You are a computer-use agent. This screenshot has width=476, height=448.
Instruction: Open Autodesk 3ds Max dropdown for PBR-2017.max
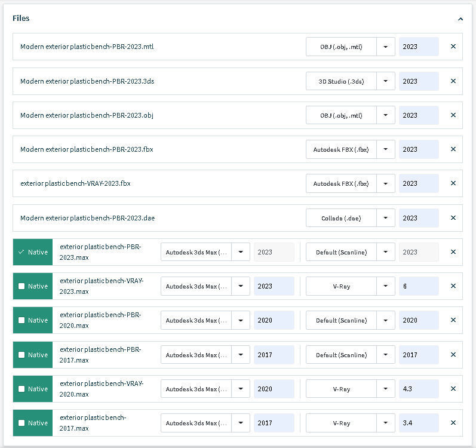click(x=241, y=355)
